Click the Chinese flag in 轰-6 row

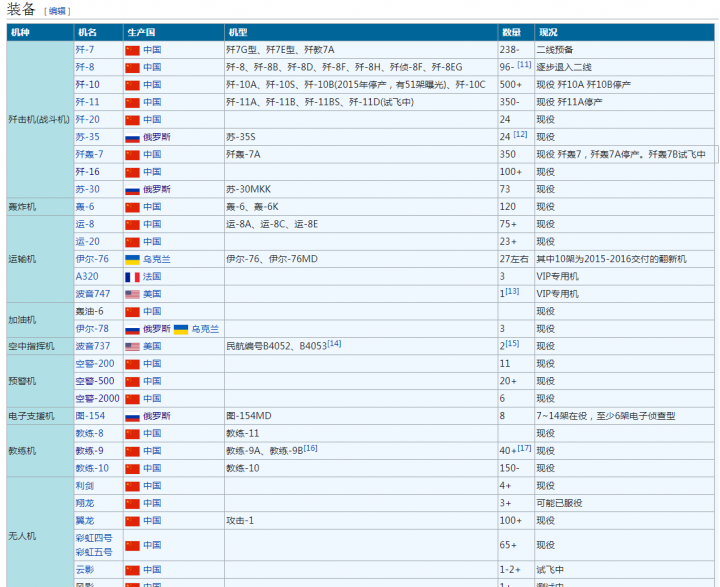(x=132, y=207)
